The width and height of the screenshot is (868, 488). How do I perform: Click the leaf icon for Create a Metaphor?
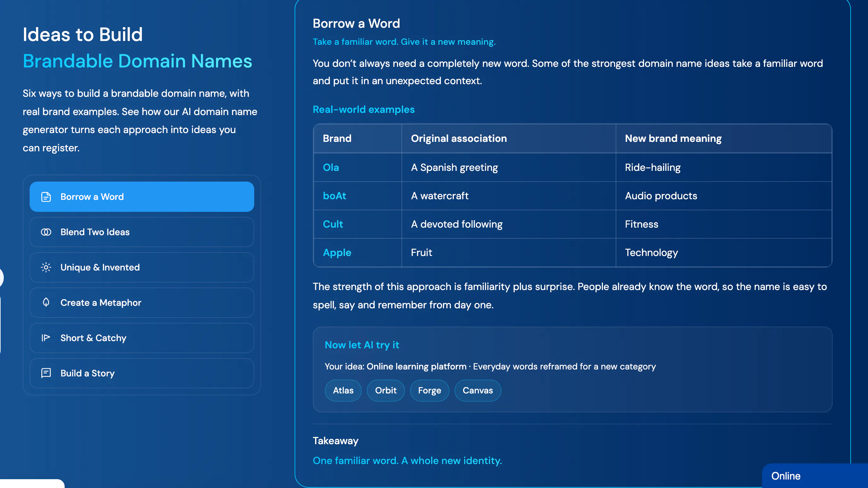46,302
